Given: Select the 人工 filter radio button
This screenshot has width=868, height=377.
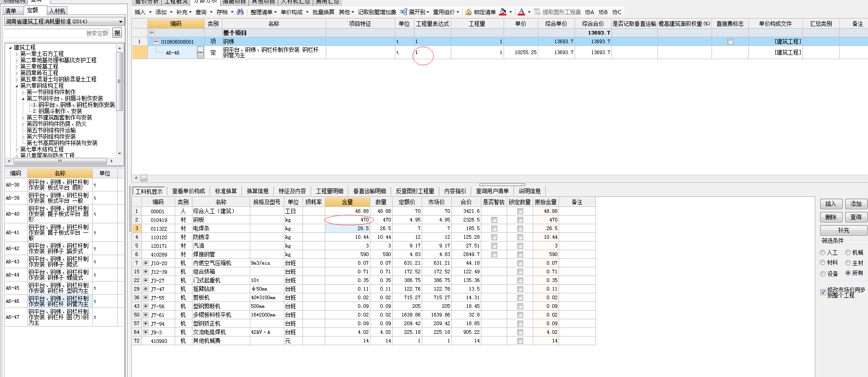Looking at the screenshot, I should tap(823, 252).
